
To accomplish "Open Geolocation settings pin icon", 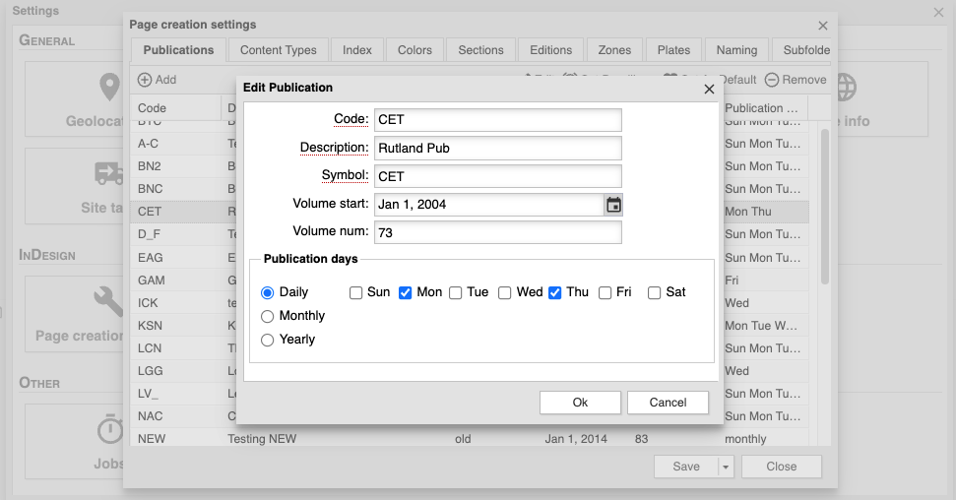I will [110, 87].
